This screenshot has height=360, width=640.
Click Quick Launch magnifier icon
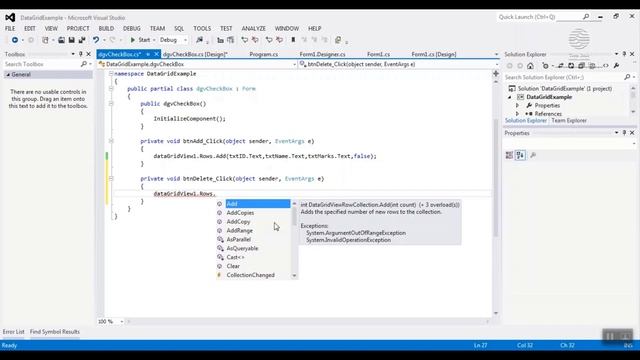(x=586, y=17)
